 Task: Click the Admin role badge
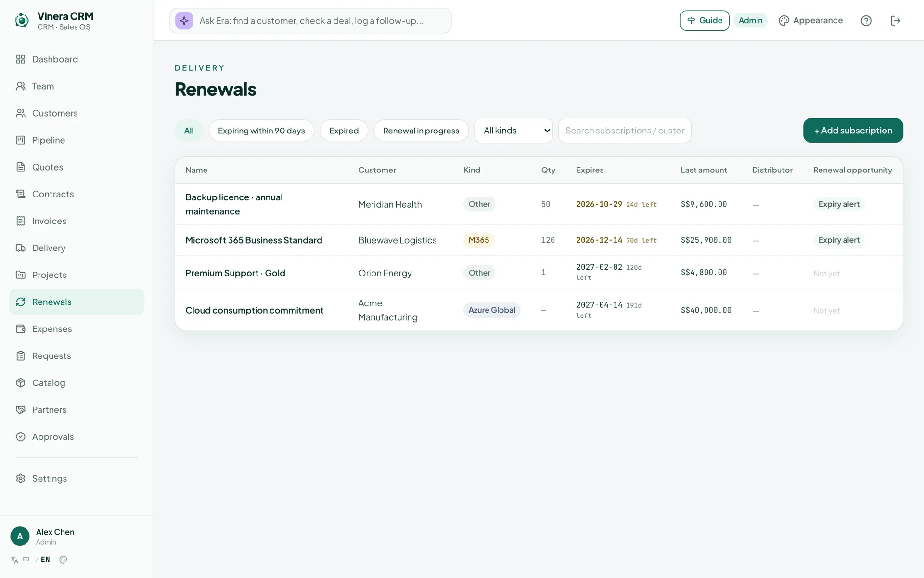(750, 21)
